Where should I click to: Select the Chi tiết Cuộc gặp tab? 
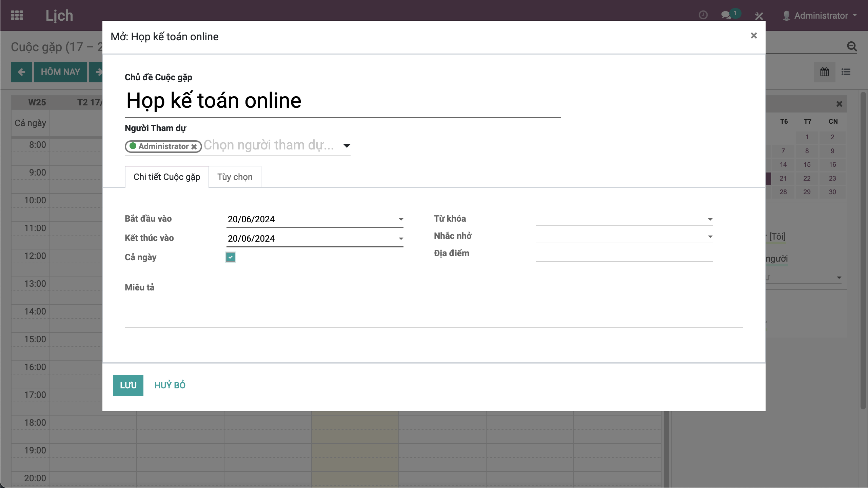[166, 177]
